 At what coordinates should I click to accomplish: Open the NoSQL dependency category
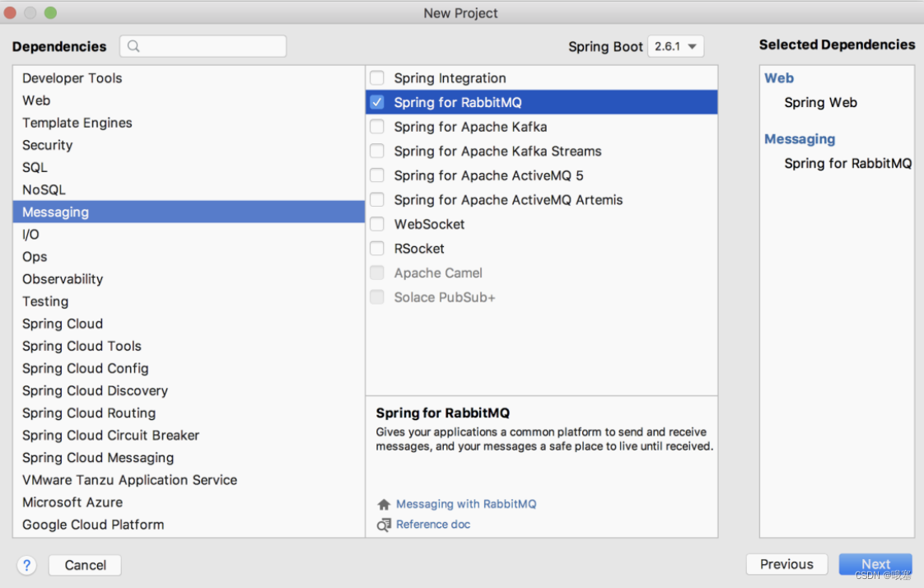pos(44,189)
